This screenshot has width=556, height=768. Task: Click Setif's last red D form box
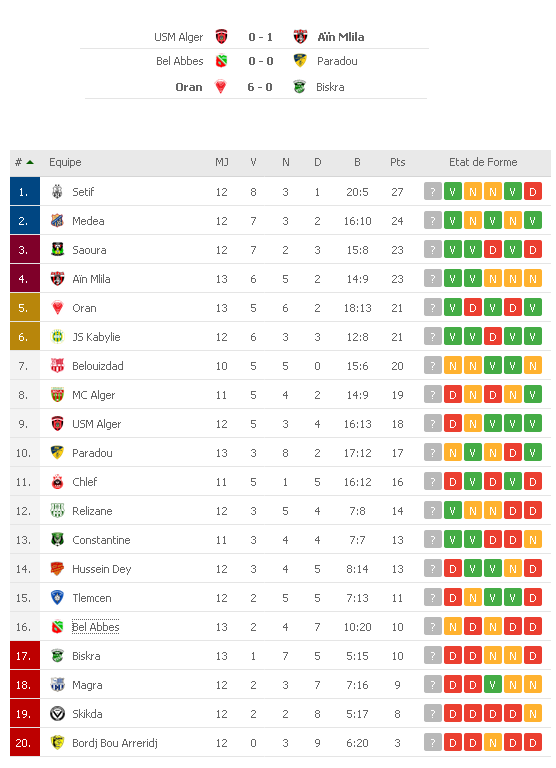coord(532,192)
